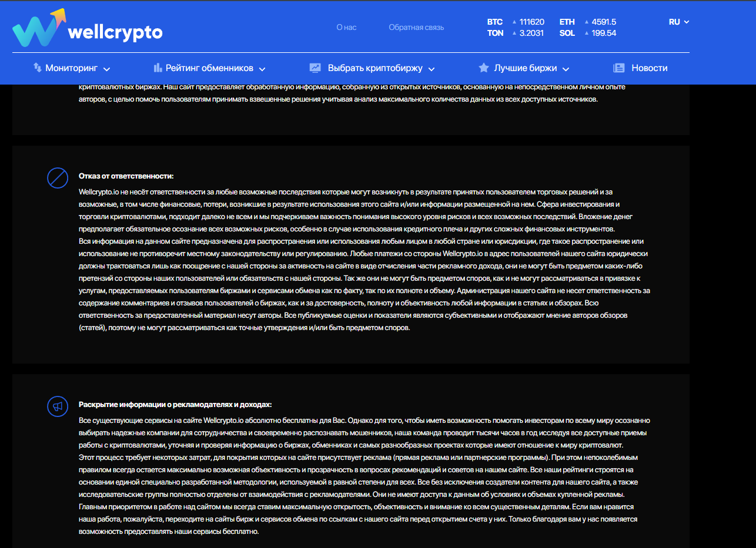Open the О нас link
The height and width of the screenshot is (548, 756).
346,27
